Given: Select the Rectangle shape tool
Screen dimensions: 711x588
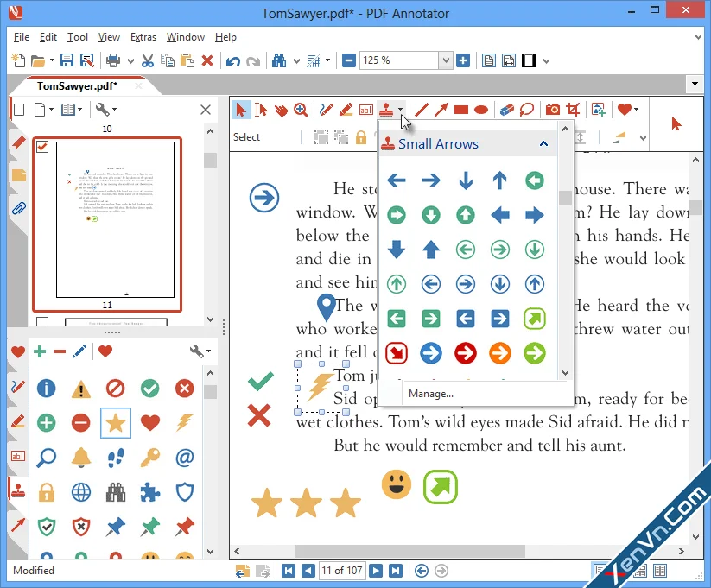Looking at the screenshot, I should [461, 110].
